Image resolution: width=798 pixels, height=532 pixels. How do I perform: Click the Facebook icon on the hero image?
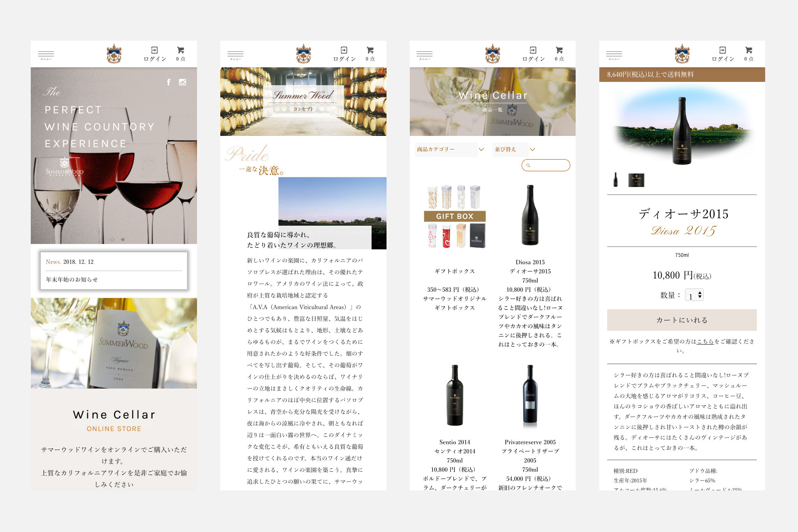click(169, 82)
